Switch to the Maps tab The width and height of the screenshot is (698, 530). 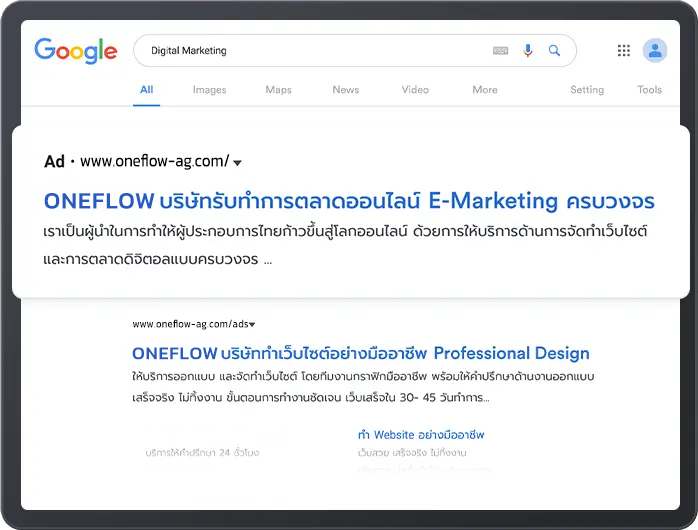click(278, 90)
